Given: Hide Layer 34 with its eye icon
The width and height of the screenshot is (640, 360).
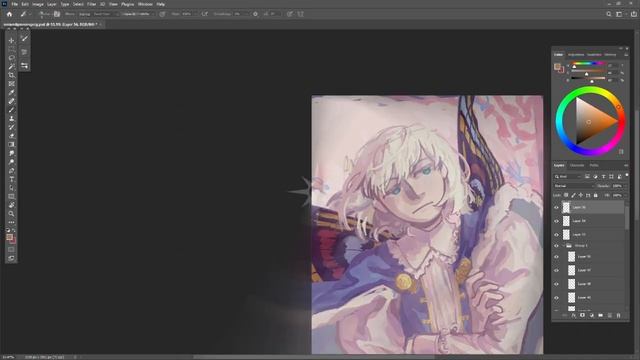Looking at the screenshot, I should (556, 221).
